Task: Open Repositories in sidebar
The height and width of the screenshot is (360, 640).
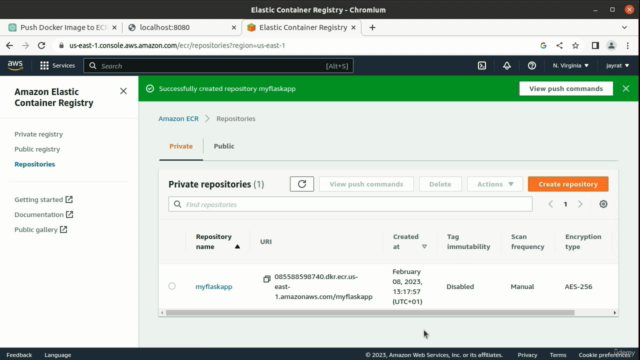Action: click(35, 164)
